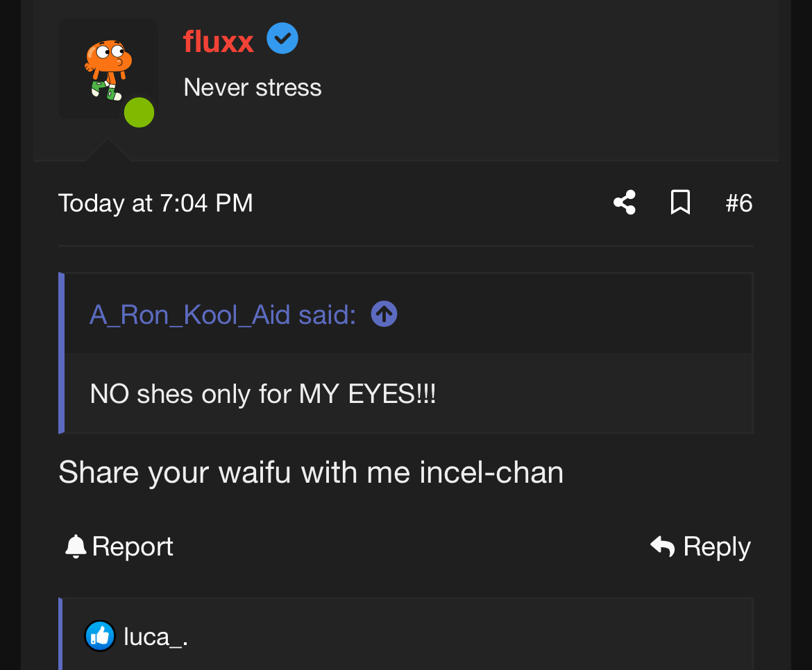Screen dimensions: 812x670
Task: Click the 'Share your waifu with me' post text
Action: [x=311, y=472]
